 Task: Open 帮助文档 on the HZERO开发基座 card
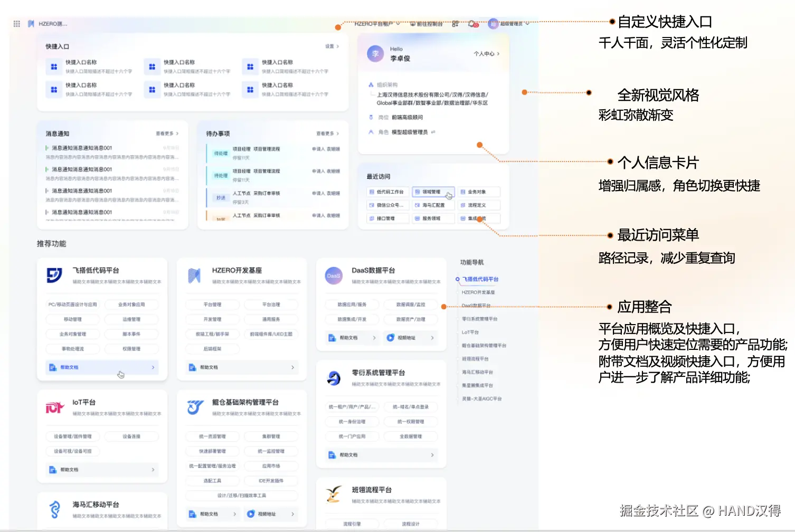pos(242,367)
